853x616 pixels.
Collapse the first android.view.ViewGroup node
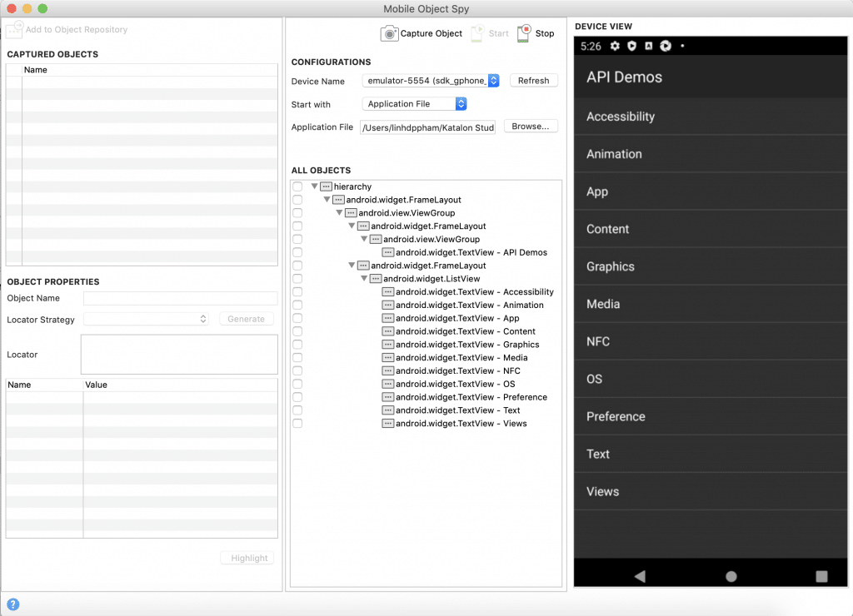point(340,212)
